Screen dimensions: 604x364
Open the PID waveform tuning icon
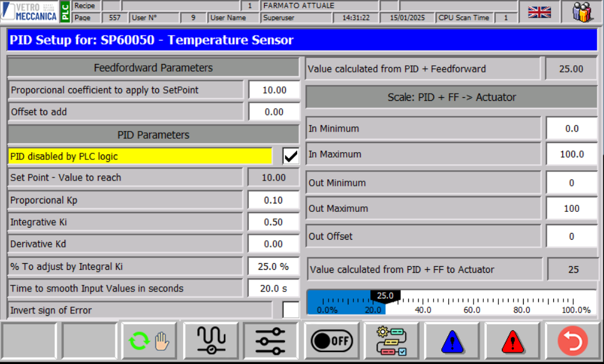211,341
